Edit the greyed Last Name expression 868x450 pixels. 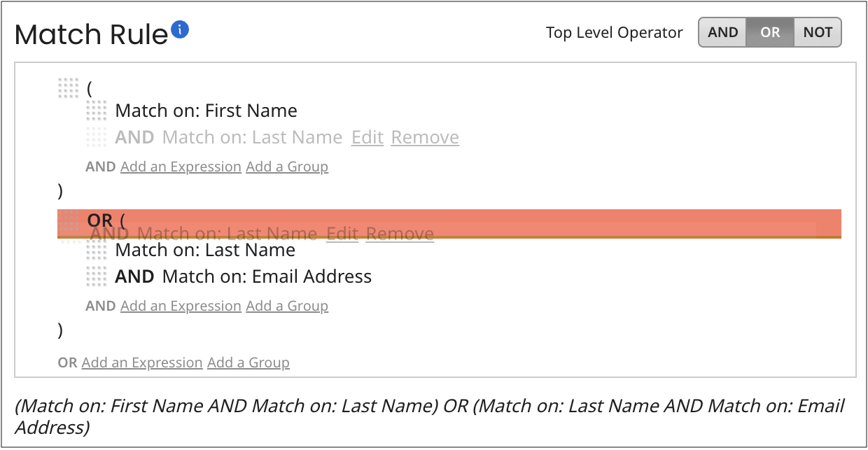367,137
